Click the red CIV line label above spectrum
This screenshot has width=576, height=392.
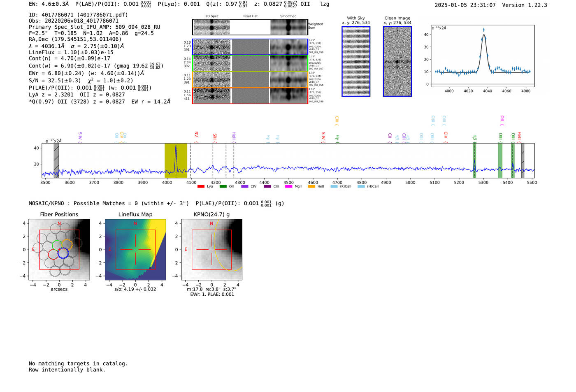[x=446, y=137]
